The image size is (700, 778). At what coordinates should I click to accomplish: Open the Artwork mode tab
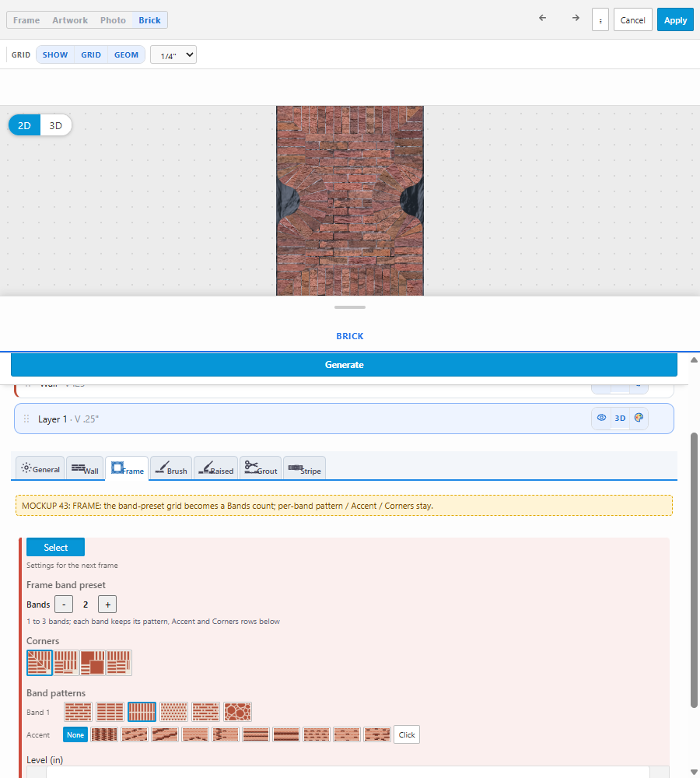pos(70,20)
